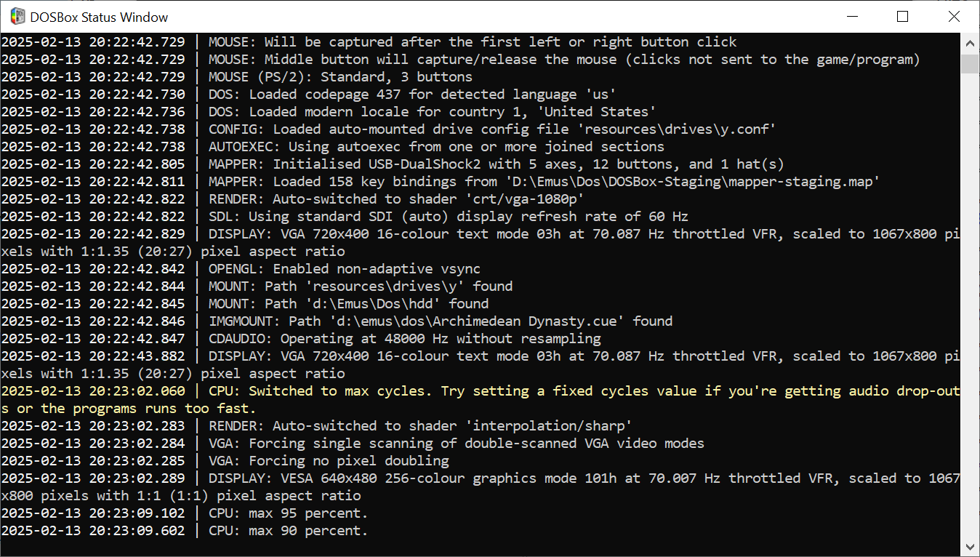The image size is (980, 557).
Task: Click the 'OPENGL: Enabled non-adaptive vsync' line
Action: 241,268
